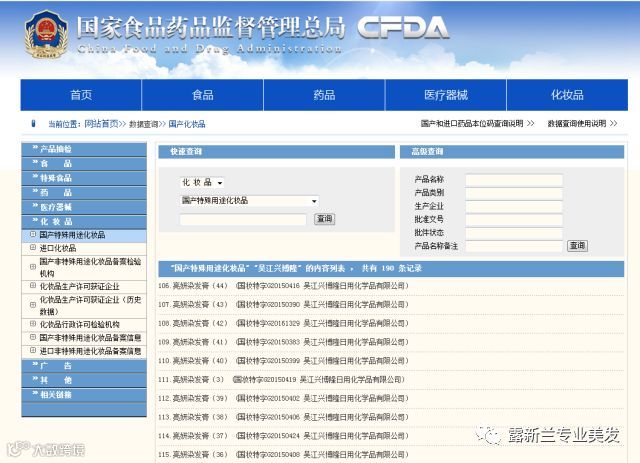This screenshot has height=463, width=640.
Task: Collapse the 化妆品 sidebar section
Action: click(x=84, y=222)
